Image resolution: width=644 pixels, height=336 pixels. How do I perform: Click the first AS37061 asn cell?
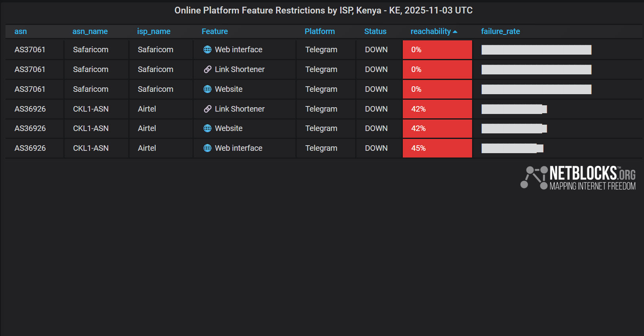click(30, 49)
